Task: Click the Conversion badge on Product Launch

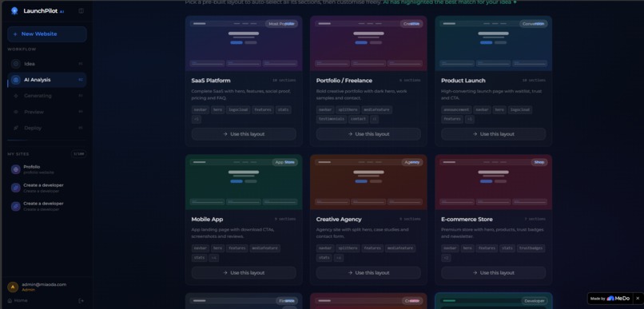Action: 534,24
